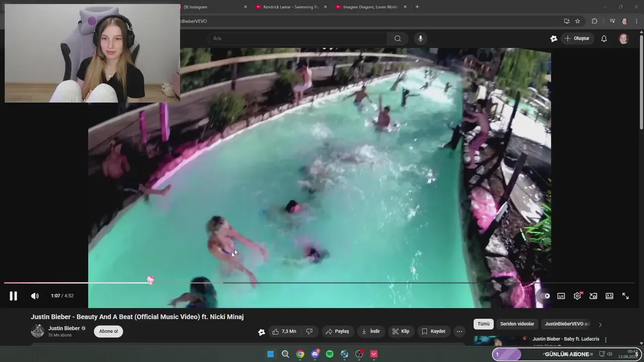Dislike the video with the thumbs down

309,331
